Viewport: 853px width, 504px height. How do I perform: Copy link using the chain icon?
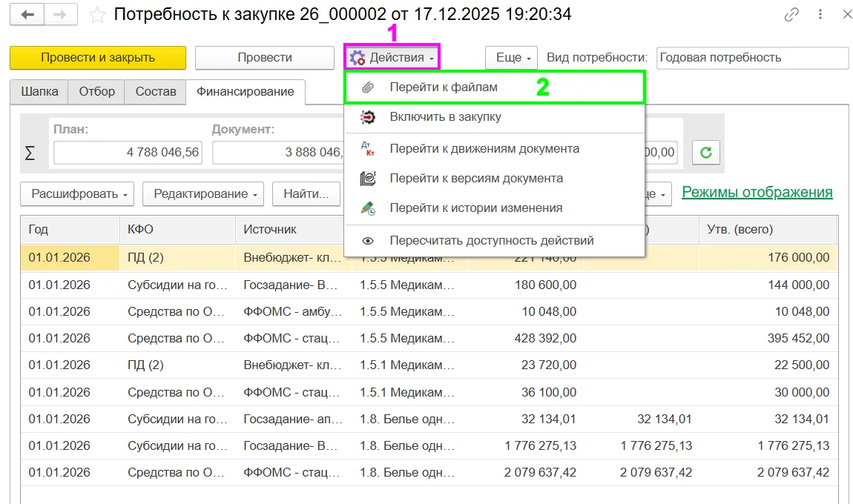coord(791,15)
